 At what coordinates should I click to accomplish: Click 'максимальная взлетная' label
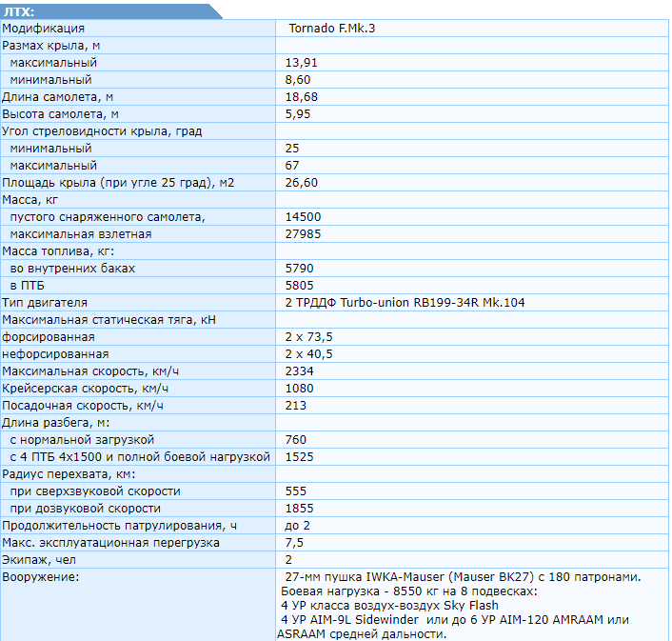point(81,234)
